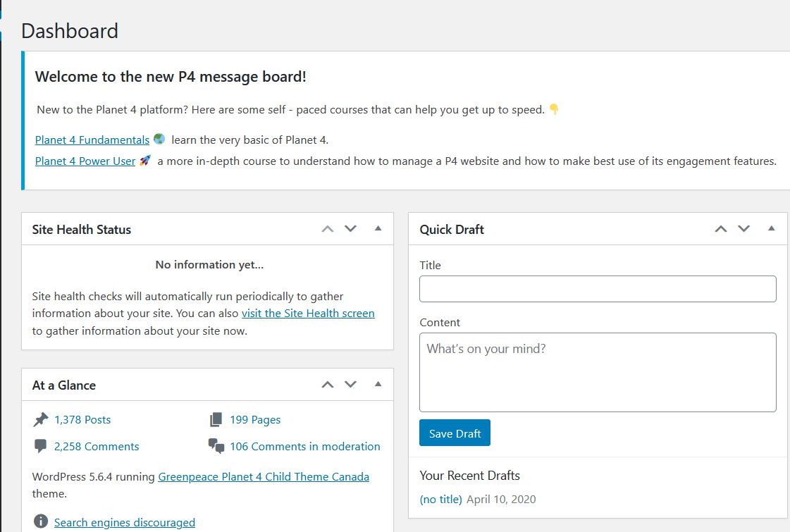Click the What's on your mind content box
The height and width of the screenshot is (532, 790).
(x=598, y=372)
